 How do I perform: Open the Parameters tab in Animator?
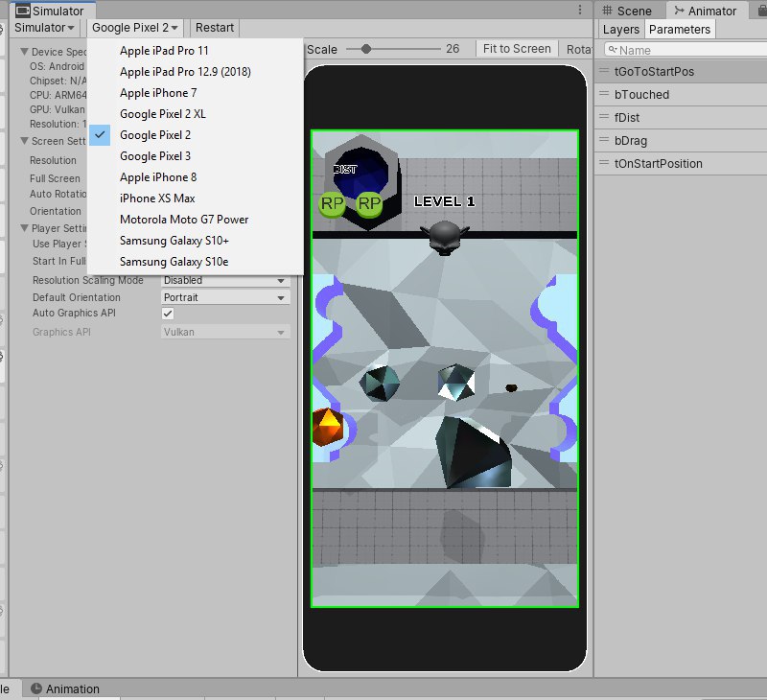(x=680, y=30)
